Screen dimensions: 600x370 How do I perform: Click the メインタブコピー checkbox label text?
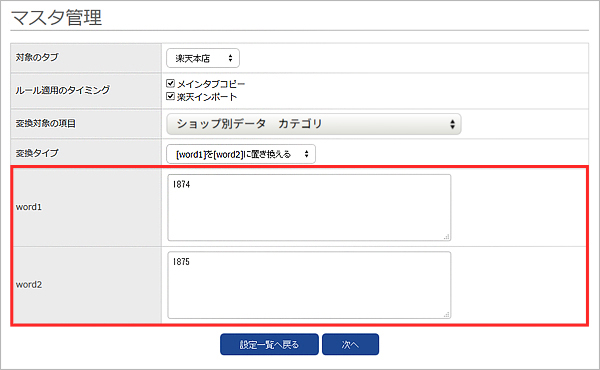[x=211, y=84]
